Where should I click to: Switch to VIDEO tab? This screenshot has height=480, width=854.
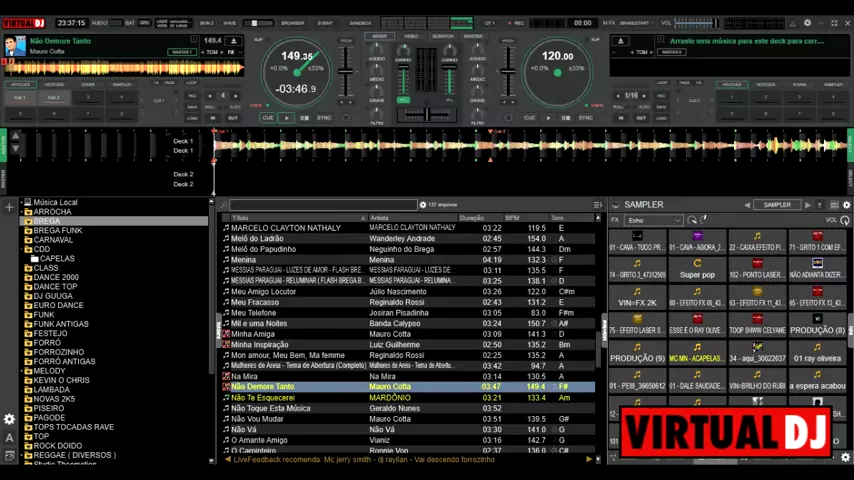tap(411, 37)
